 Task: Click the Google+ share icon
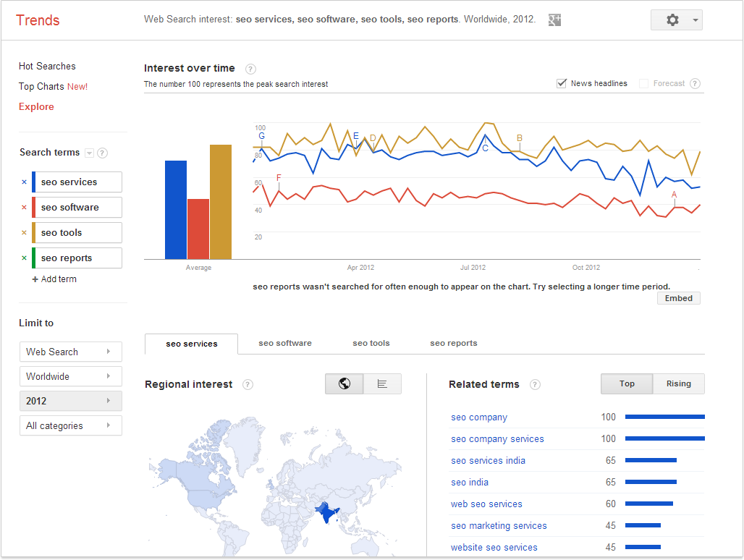click(554, 20)
